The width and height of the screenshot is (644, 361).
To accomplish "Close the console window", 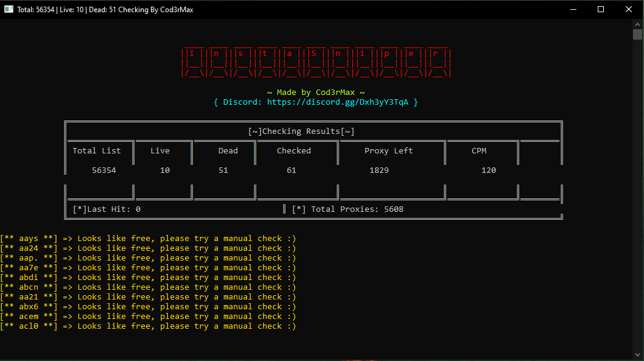I will 629,10.
